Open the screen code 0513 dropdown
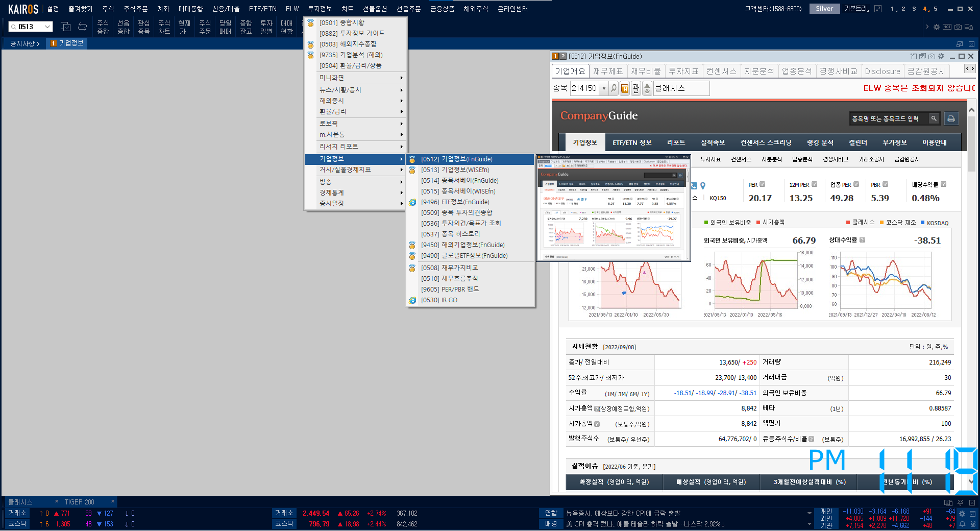 pyautogui.click(x=47, y=27)
